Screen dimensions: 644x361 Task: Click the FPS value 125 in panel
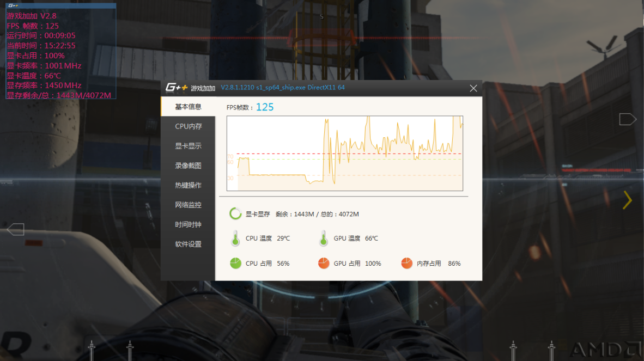coord(264,107)
